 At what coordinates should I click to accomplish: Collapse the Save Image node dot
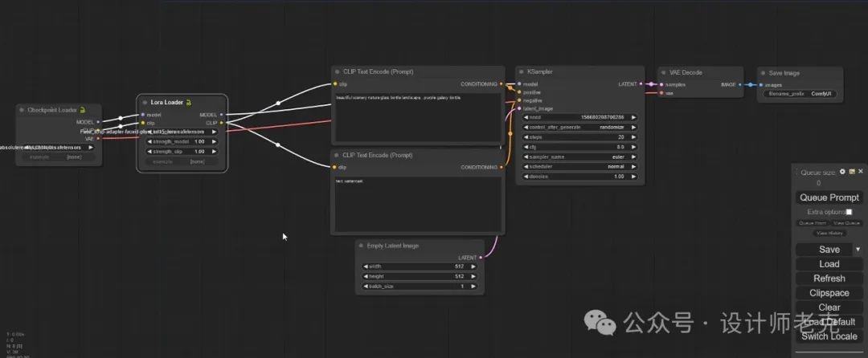click(x=763, y=73)
